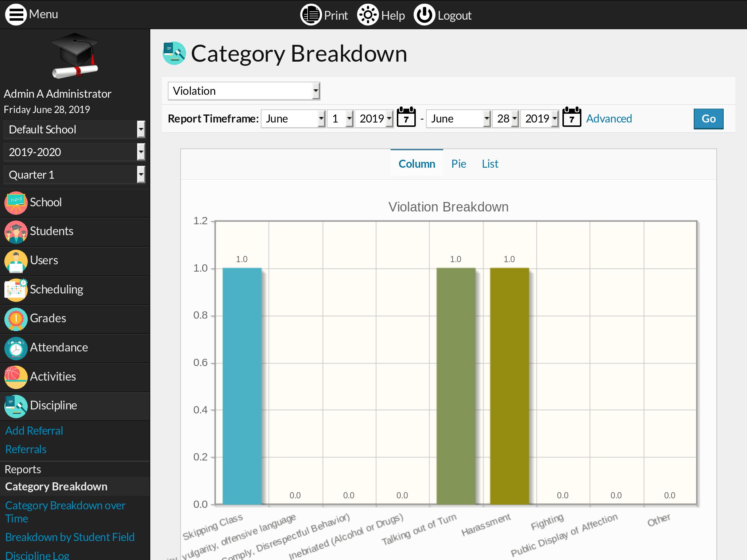Open the start date calendar picker
The image size is (747, 560).
[406, 118]
